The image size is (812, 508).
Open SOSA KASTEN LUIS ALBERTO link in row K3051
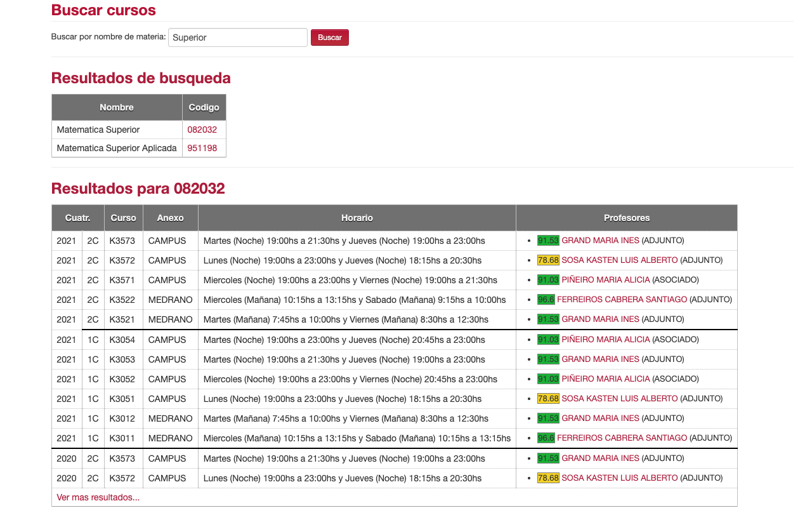pyautogui.click(x=619, y=398)
